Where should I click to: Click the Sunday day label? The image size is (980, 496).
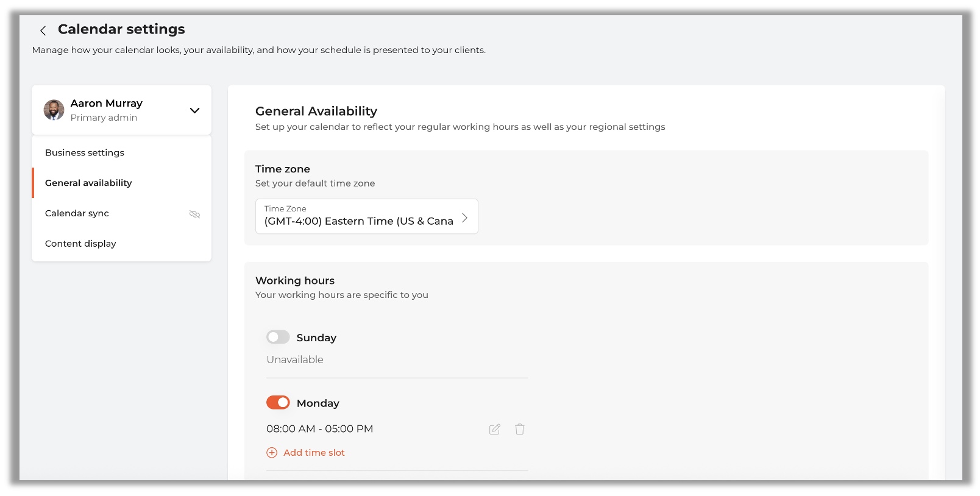coord(316,338)
